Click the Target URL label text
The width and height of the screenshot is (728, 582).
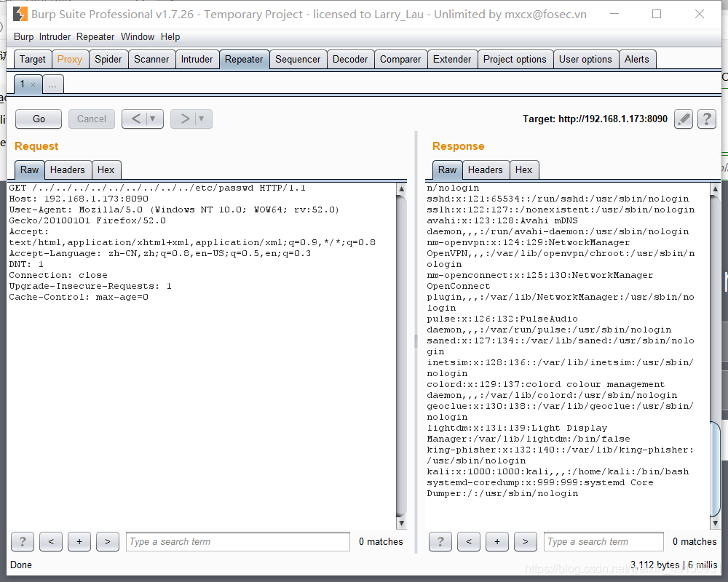[596, 119]
